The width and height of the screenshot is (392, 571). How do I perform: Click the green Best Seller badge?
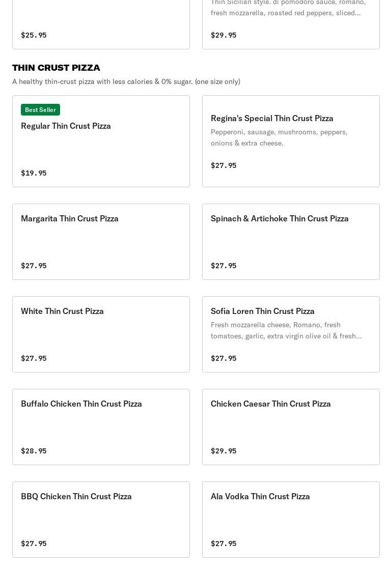[40, 110]
